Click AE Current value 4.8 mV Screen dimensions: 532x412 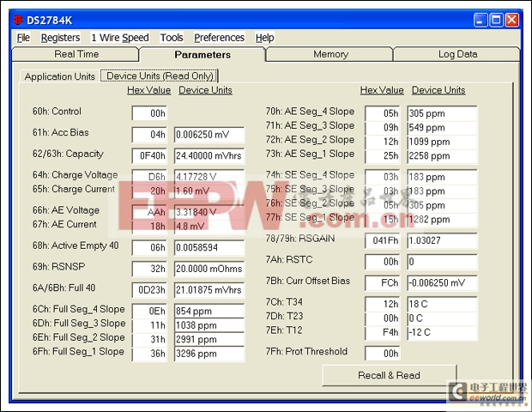pyautogui.click(x=209, y=227)
